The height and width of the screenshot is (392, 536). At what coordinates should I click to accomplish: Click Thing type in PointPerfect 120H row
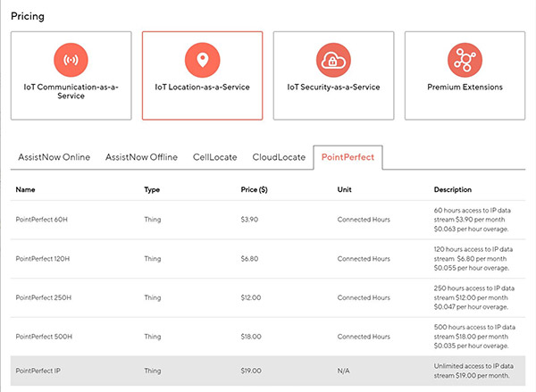153,259
